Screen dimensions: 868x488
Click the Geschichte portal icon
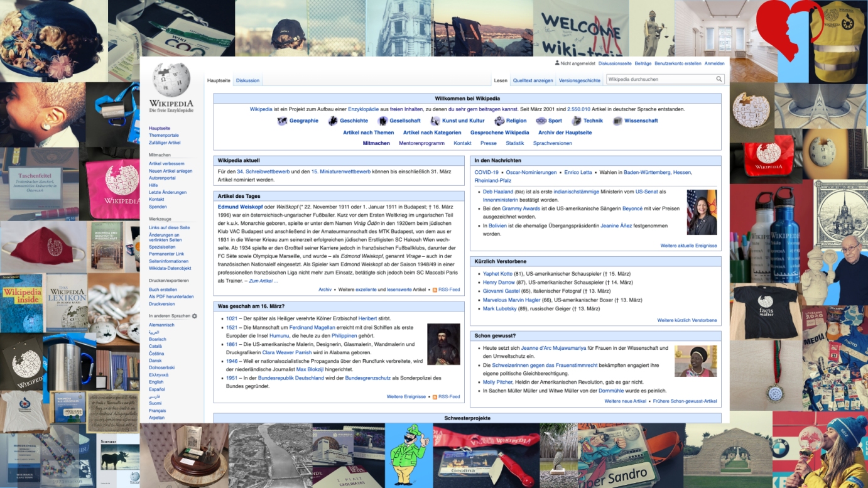[333, 121]
